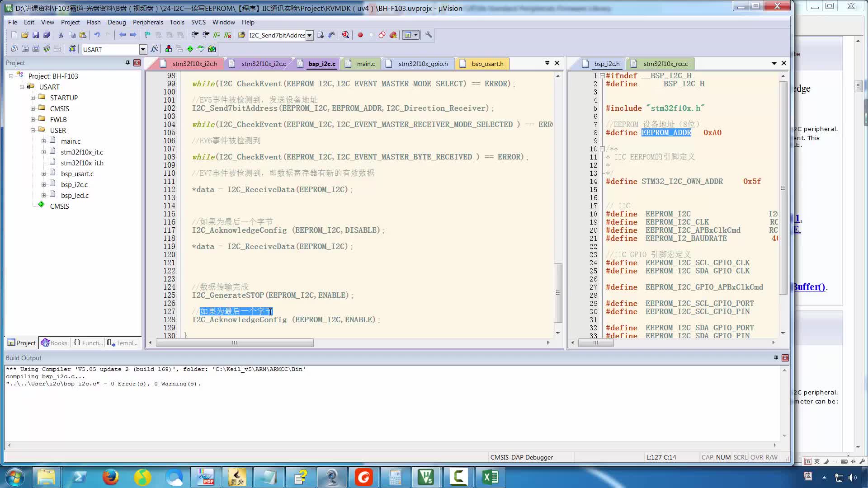Download to flash with the LOAD icon
This screenshot has height=488, width=868.
pos(72,49)
